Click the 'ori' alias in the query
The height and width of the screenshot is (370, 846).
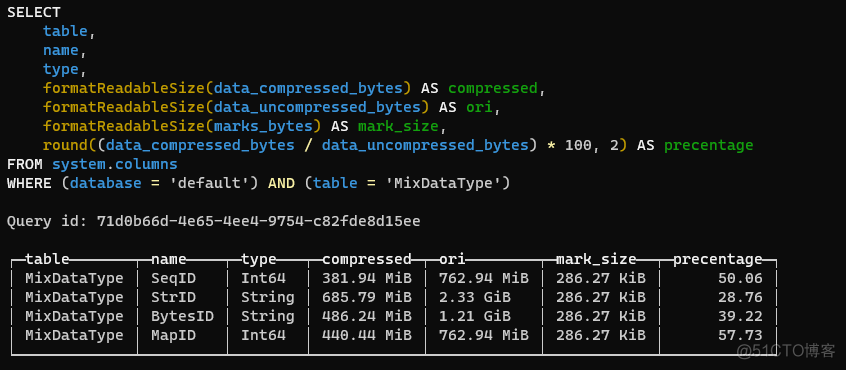479,107
